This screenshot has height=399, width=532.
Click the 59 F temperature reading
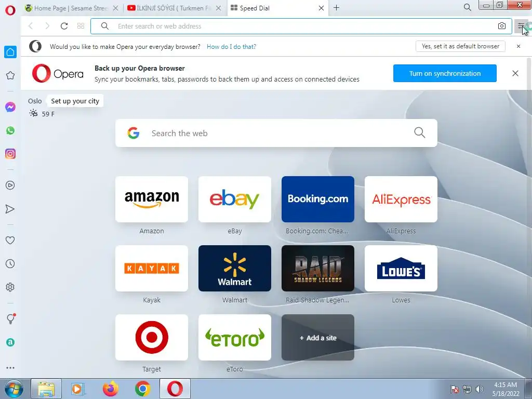(x=48, y=114)
